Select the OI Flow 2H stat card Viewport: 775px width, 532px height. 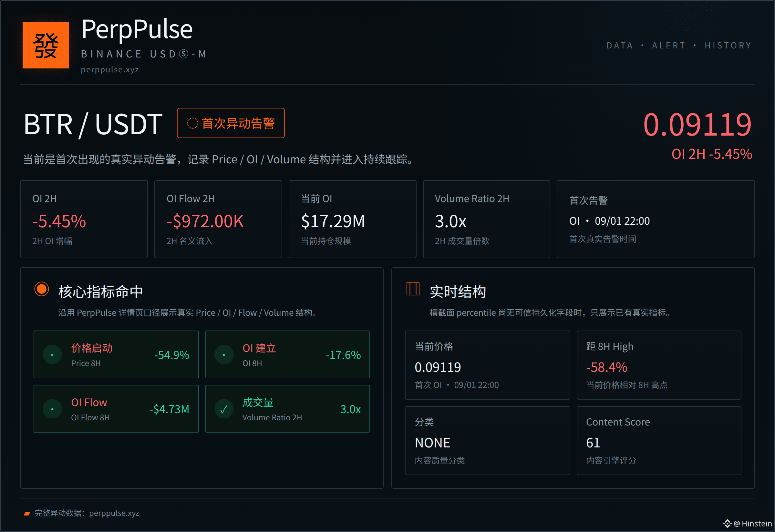tap(218, 219)
